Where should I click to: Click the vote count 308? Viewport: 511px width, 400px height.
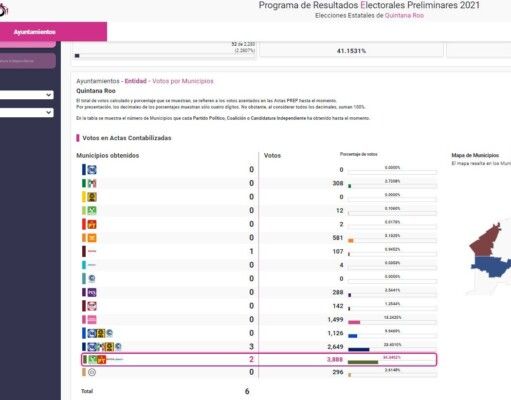click(x=337, y=183)
